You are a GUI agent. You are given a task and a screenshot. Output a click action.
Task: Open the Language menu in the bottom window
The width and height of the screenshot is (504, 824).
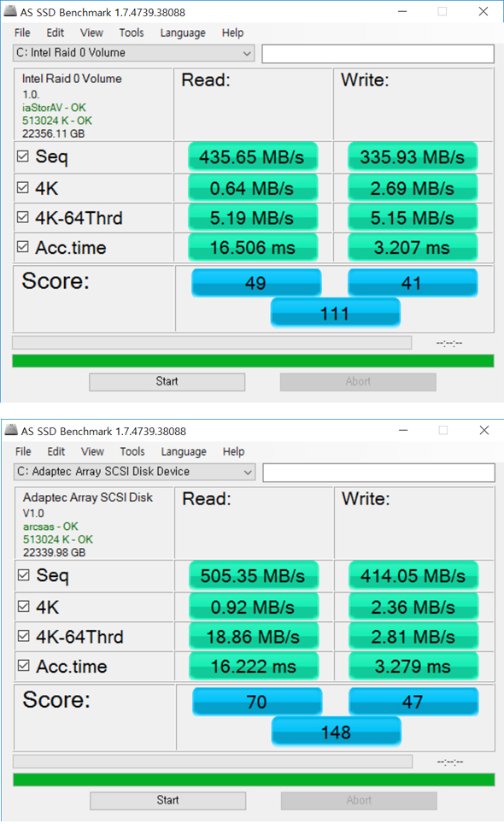184,451
